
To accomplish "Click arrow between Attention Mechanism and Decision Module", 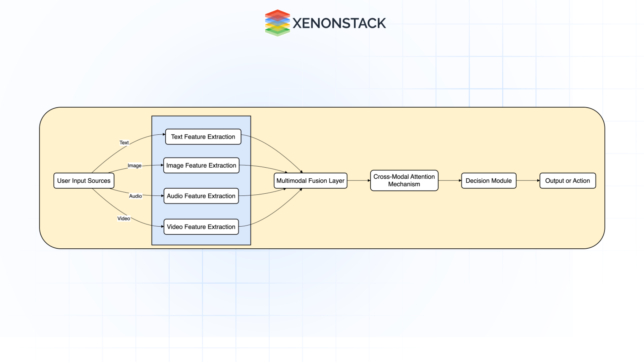I will 449,181.
